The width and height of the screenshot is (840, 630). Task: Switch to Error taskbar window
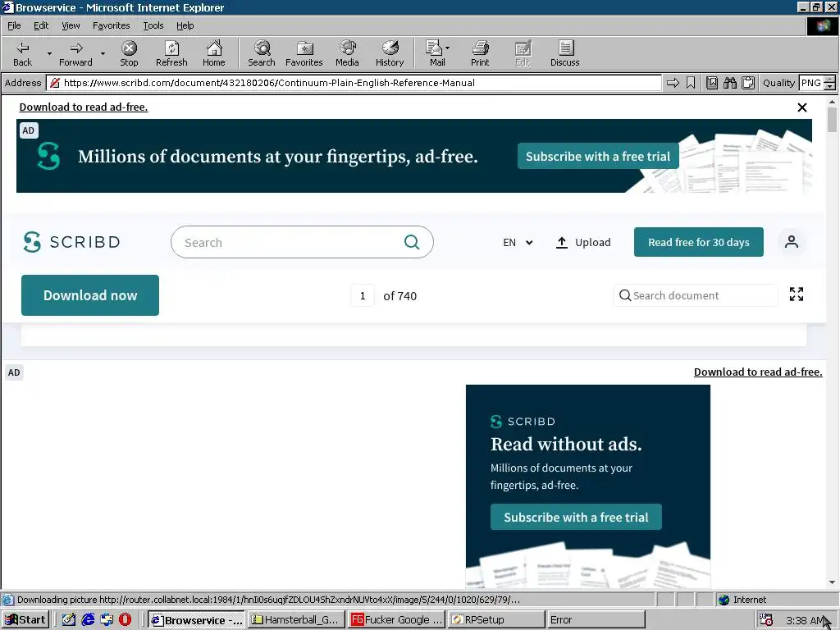coord(596,620)
